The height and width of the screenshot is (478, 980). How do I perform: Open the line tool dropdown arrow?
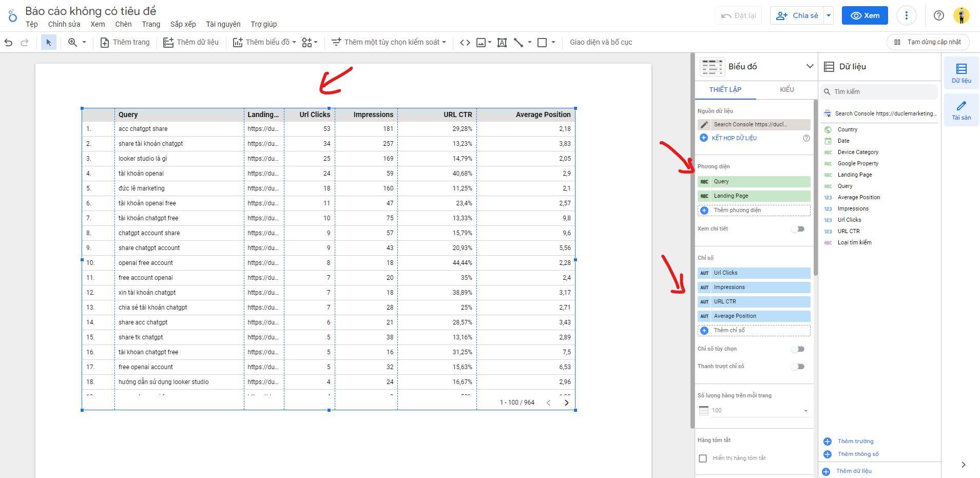tap(529, 43)
